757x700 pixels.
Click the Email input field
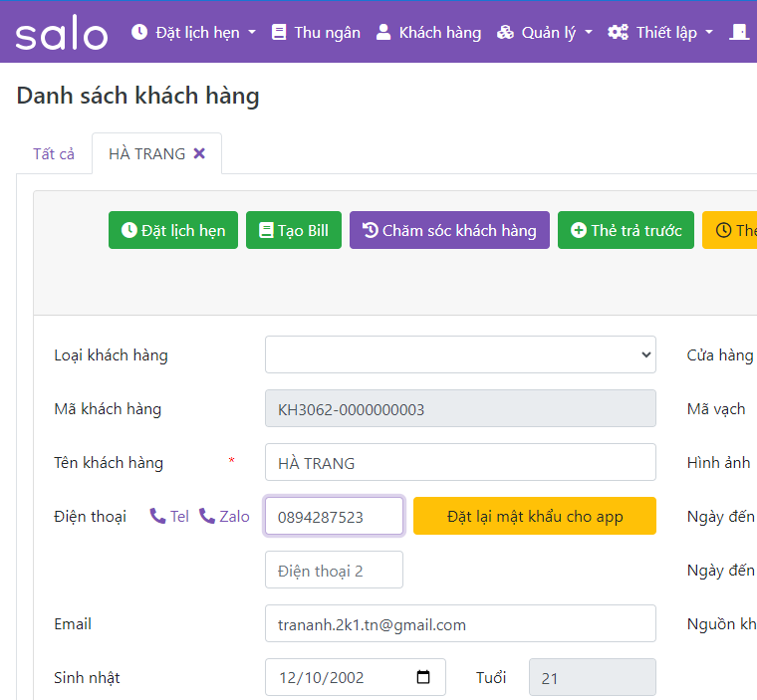pyautogui.click(x=460, y=623)
